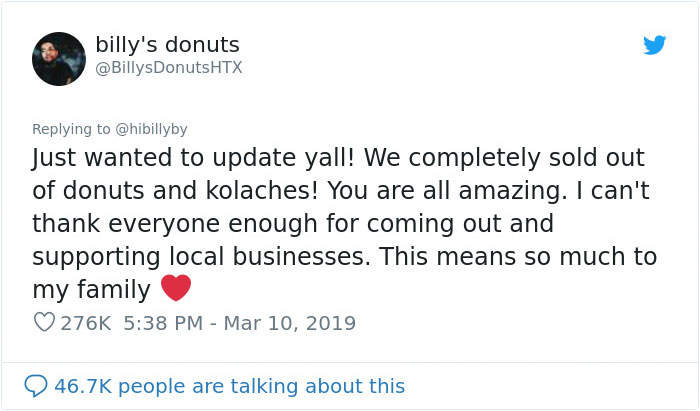Screen dimensions: 700x411
Task: Click the "Replying to" label
Action: tap(71, 129)
